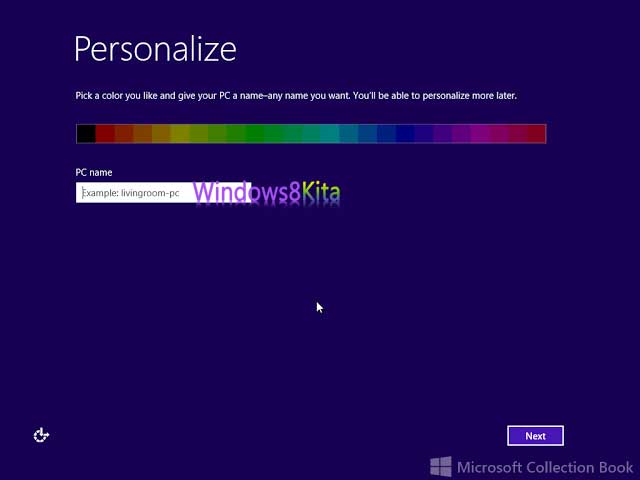Image resolution: width=640 pixels, height=480 pixels.
Task: Select the olive yellow color swatch
Action: point(180,134)
